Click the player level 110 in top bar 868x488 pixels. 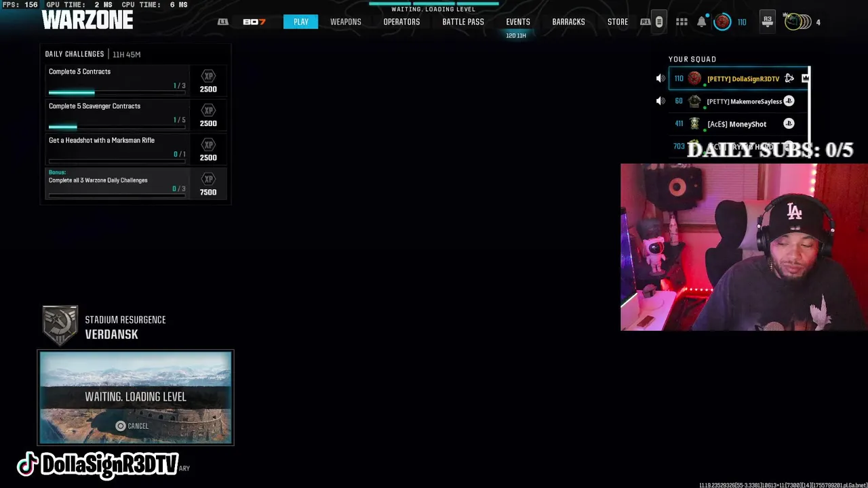point(742,22)
